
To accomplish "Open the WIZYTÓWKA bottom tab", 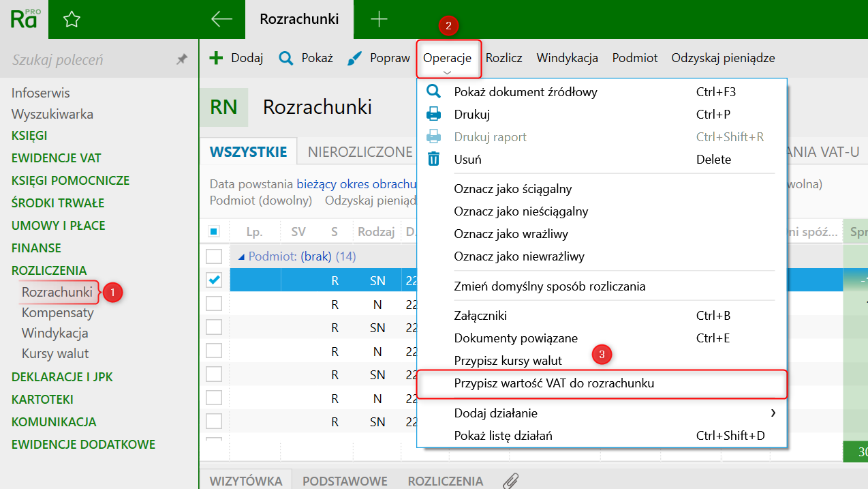I will tap(245, 481).
